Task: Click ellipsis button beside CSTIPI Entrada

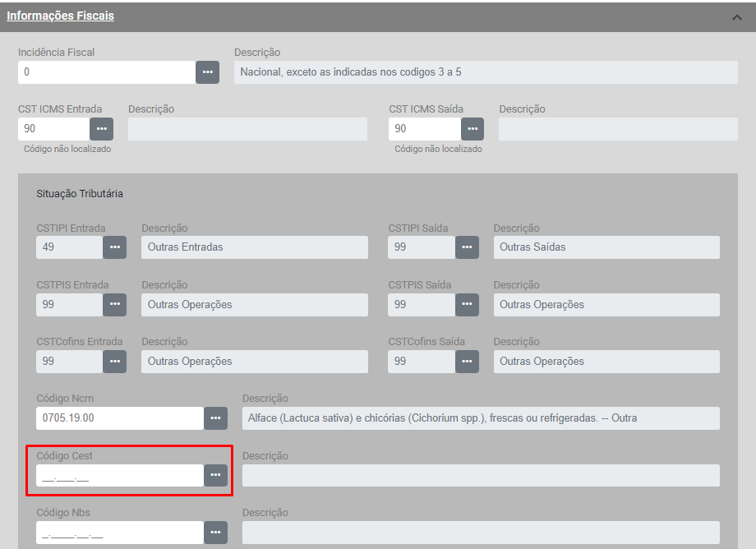Action: pyautogui.click(x=114, y=247)
